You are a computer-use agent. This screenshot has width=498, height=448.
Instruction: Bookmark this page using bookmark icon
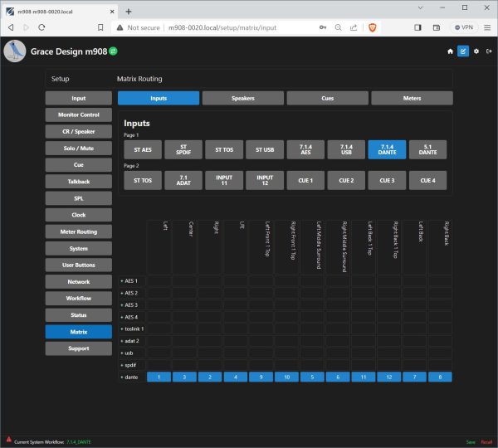(100, 27)
